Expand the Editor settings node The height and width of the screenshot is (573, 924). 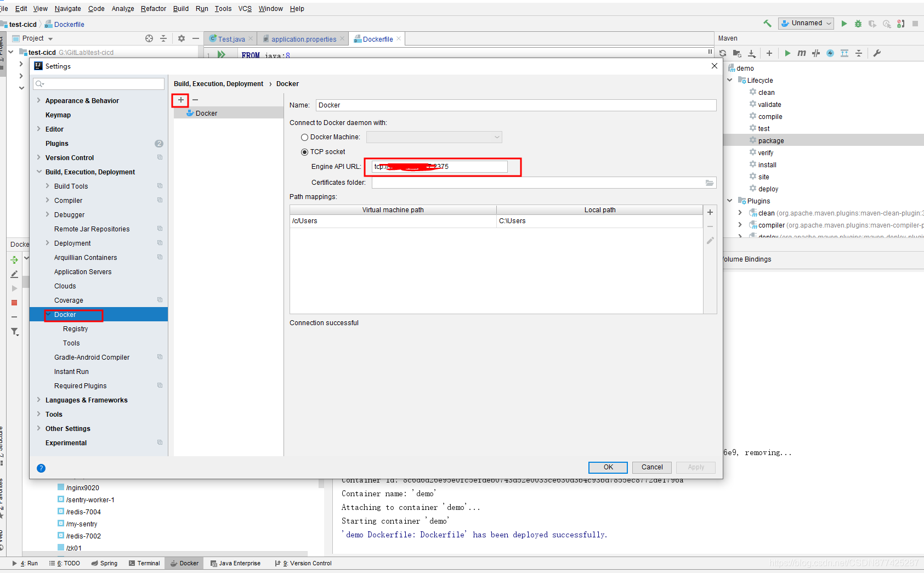click(38, 129)
